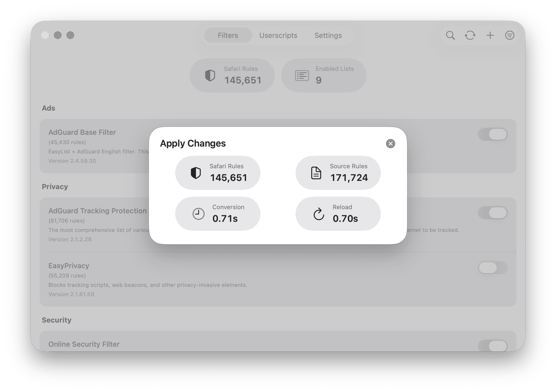The width and height of the screenshot is (556, 392).
Task: Click the list icon beside Enabled Lists
Action: pyautogui.click(x=302, y=75)
